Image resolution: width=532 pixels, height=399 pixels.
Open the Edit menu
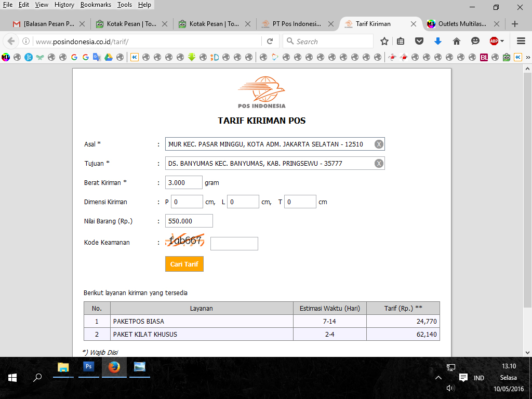coord(24,4)
